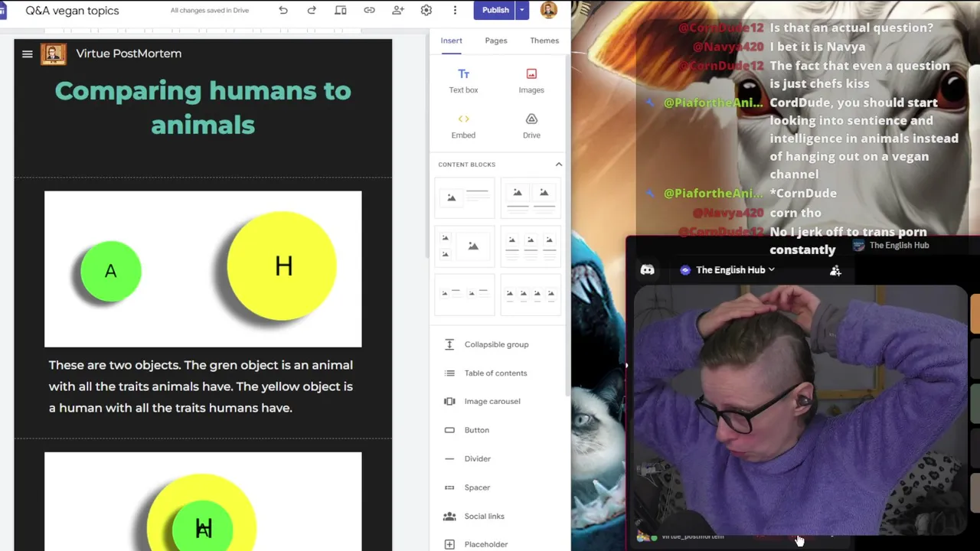This screenshot has height=551, width=980.
Task: Open the site settings gear
Action: 426,10
